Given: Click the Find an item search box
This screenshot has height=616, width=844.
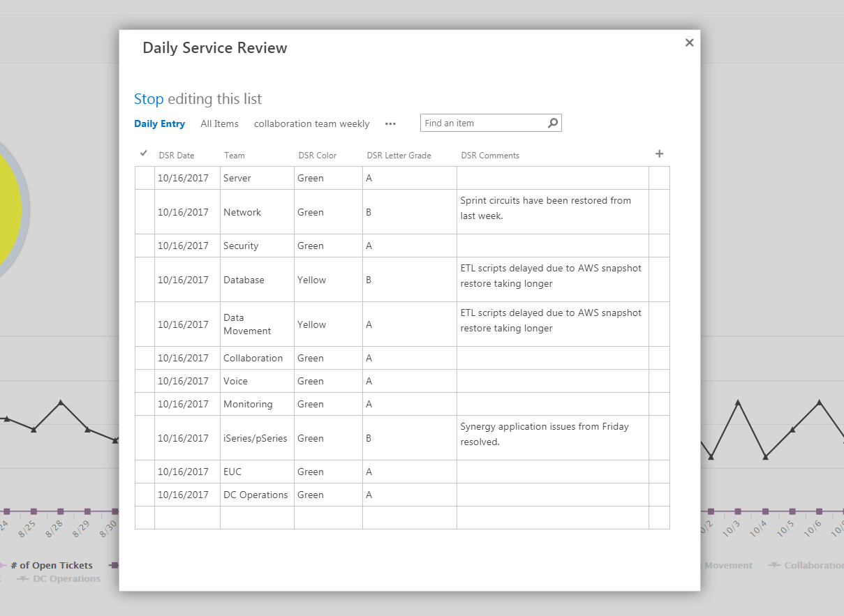Looking at the screenshot, I should click(x=482, y=122).
